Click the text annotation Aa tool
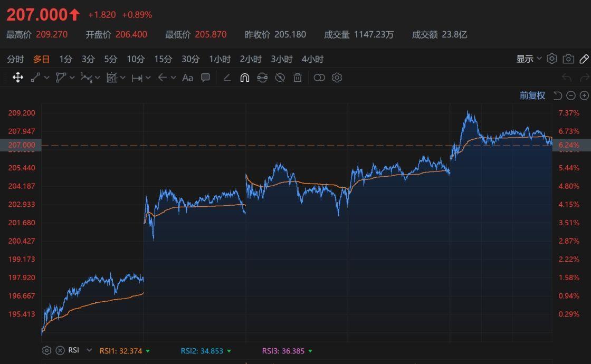Viewport: 591px width, 364px height. (187, 78)
